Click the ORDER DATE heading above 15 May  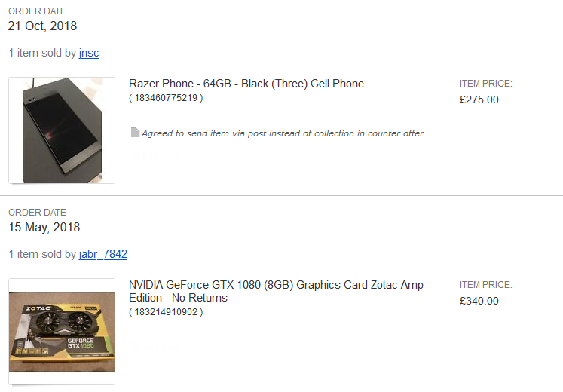click(38, 213)
